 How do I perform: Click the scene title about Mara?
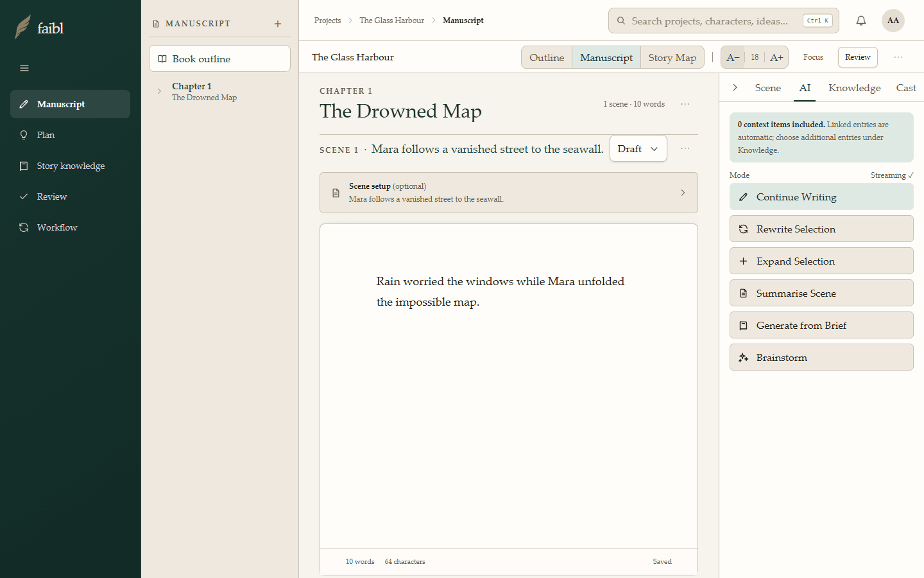tap(487, 149)
